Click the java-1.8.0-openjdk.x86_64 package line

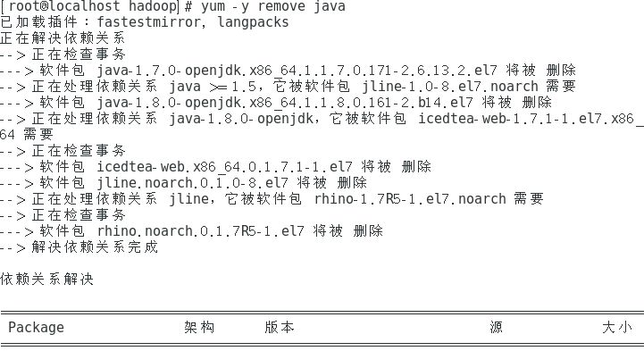tap(276, 103)
